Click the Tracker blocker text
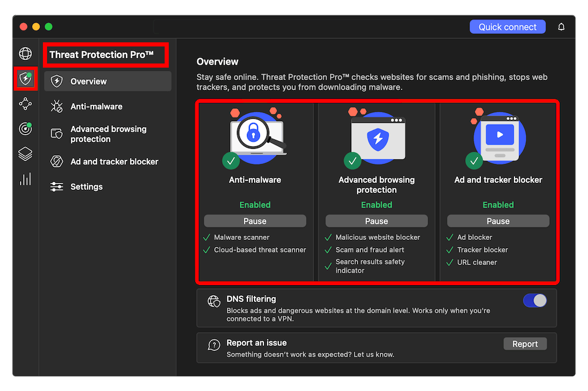The height and width of the screenshot is (391, 588). 482,250
